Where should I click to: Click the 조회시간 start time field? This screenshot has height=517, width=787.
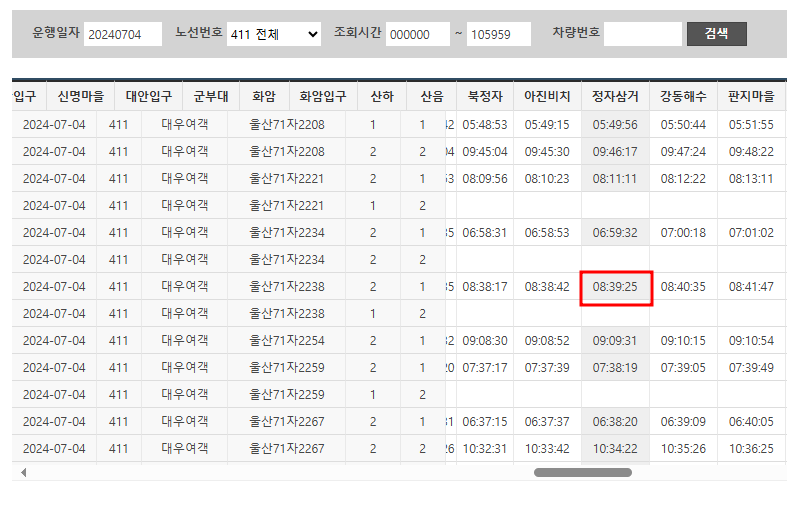point(417,34)
